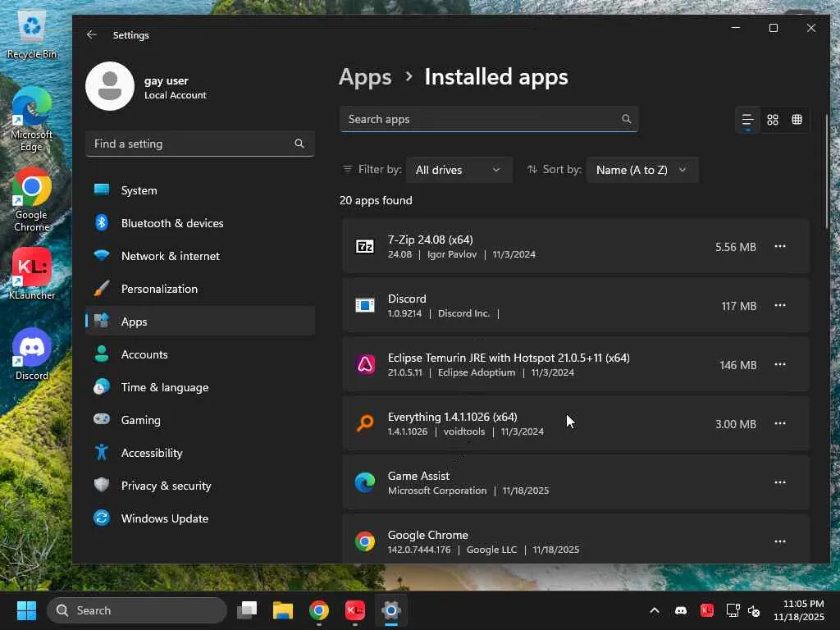Click the Apps breadcrumb link
The width and height of the screenshot is (840, 630).
pos(365,77)
